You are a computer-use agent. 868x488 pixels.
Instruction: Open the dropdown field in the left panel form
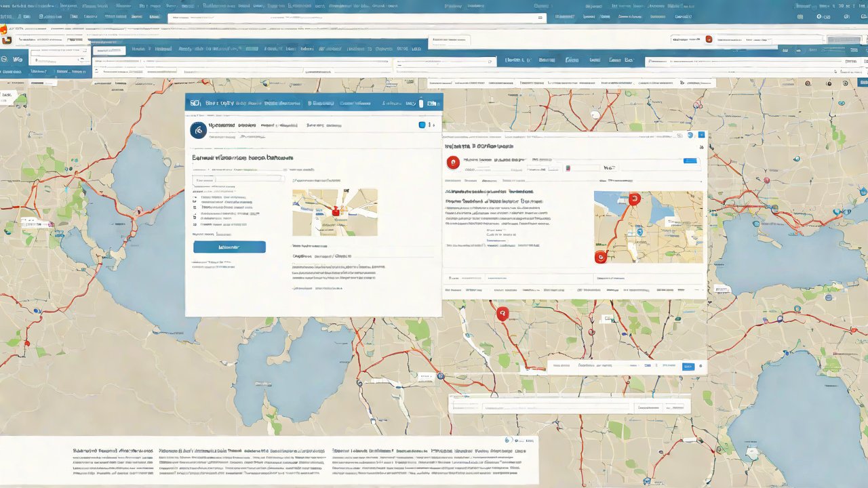click(238, 179)
